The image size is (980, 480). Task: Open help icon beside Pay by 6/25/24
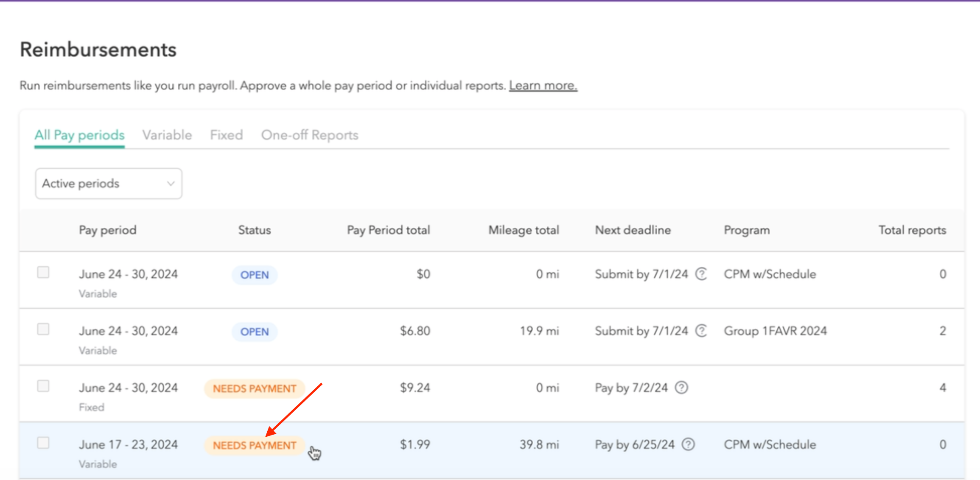[688, 444]
